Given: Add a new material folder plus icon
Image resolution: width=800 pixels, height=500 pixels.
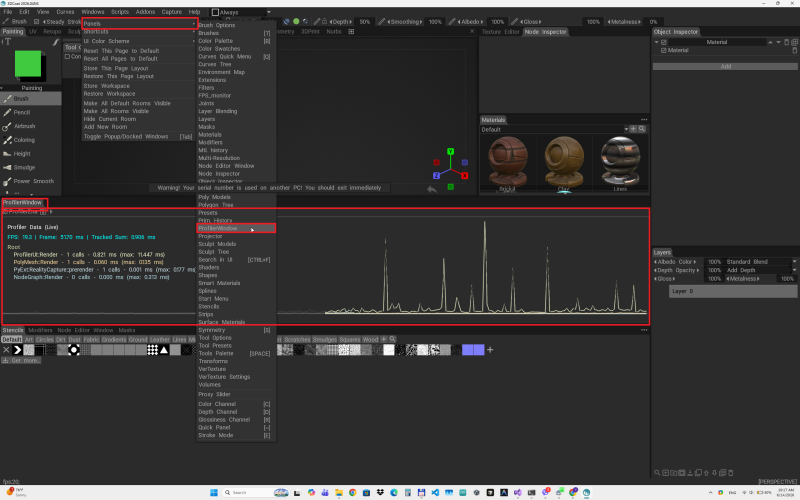Looking at the screenshot, I should pos(633,129).
